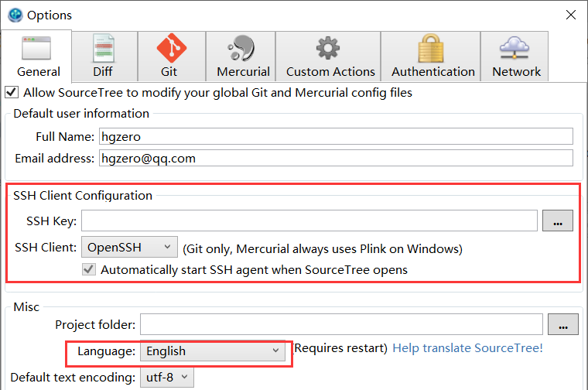Open the General tab
Screen dimensions: 588x390
click(37, 56)
